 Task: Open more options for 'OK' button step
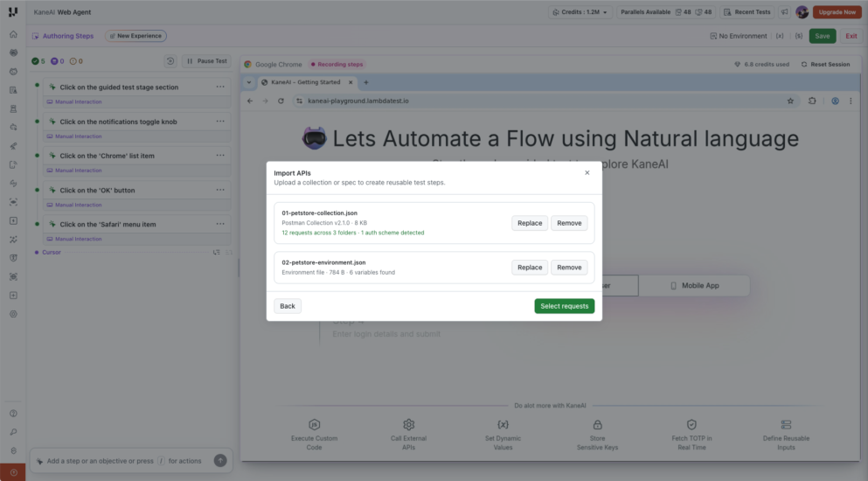click(220, 190)
